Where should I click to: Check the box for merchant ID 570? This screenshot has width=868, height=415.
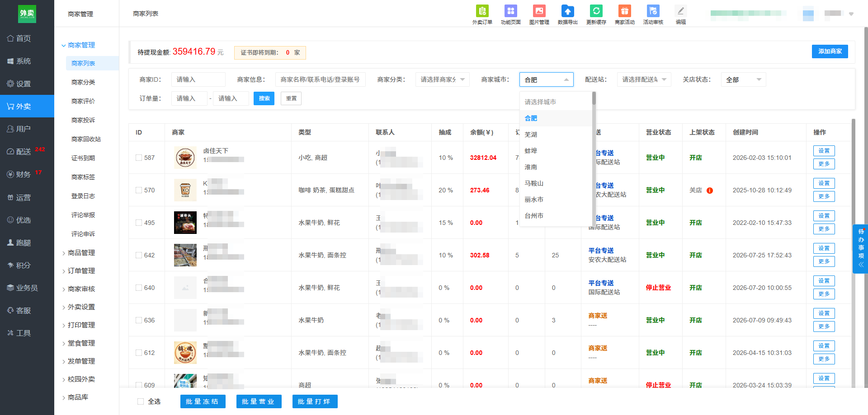coord(139,190)
